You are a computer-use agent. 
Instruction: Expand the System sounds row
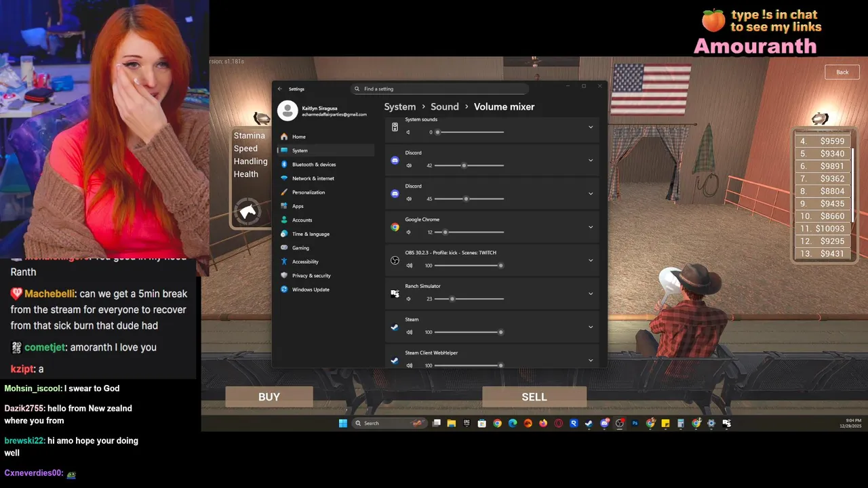(591, 127)
